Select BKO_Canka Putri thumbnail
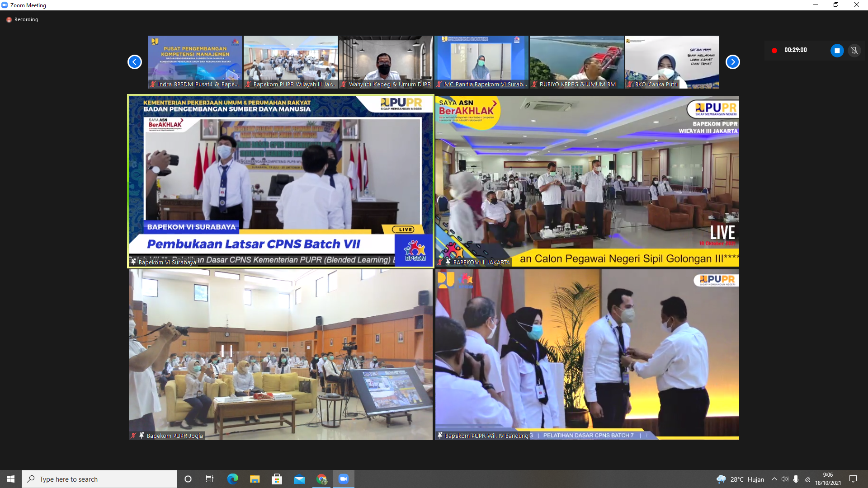868x488 pixels. pyautogui.click(x=672, y=62)
